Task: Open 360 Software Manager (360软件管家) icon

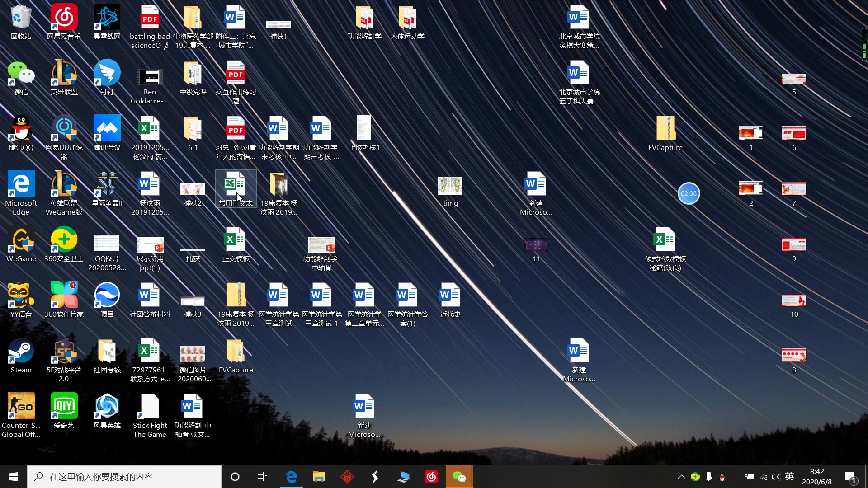Action: point(64,300)
